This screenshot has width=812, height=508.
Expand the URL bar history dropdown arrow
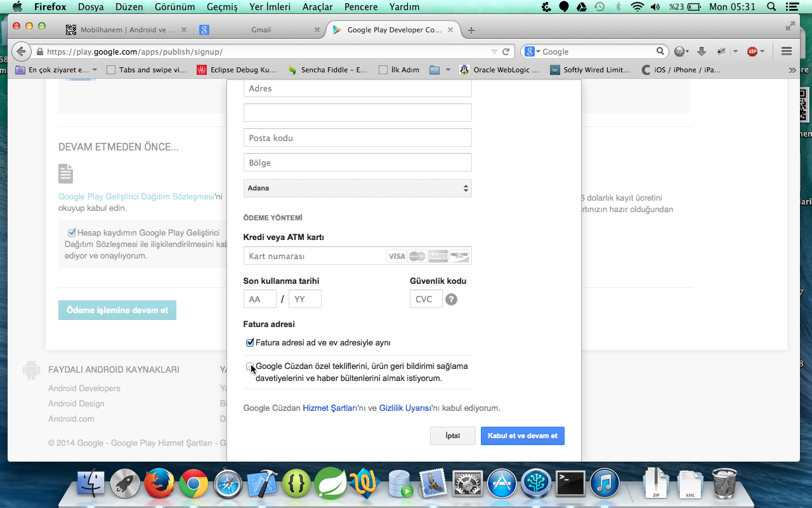point(494,52)
